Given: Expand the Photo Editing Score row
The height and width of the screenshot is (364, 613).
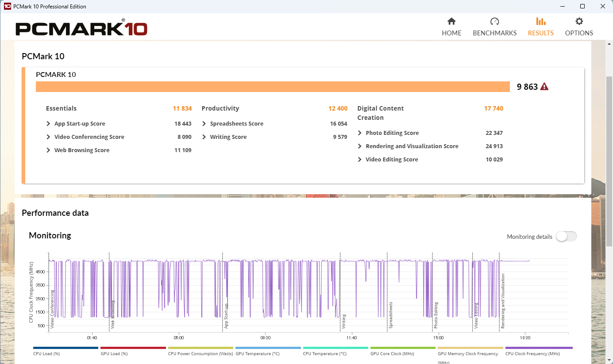Looking at the screenshot, I should click(360, 133).
